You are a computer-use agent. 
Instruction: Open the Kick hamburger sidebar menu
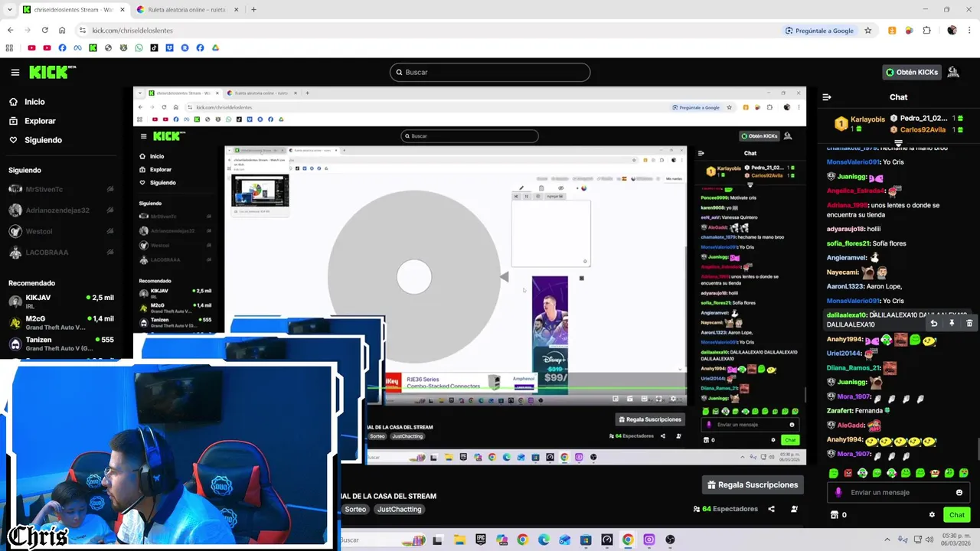pos(15,73)
